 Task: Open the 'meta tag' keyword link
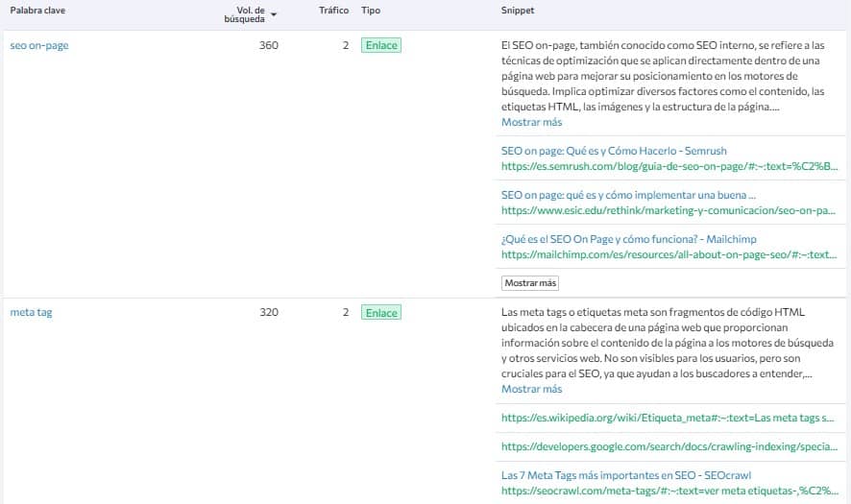31,312
